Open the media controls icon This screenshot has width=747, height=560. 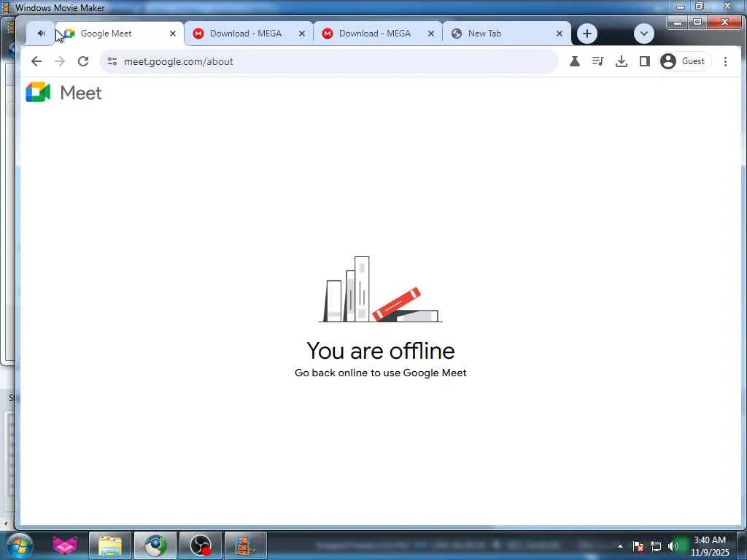[597, 61]
